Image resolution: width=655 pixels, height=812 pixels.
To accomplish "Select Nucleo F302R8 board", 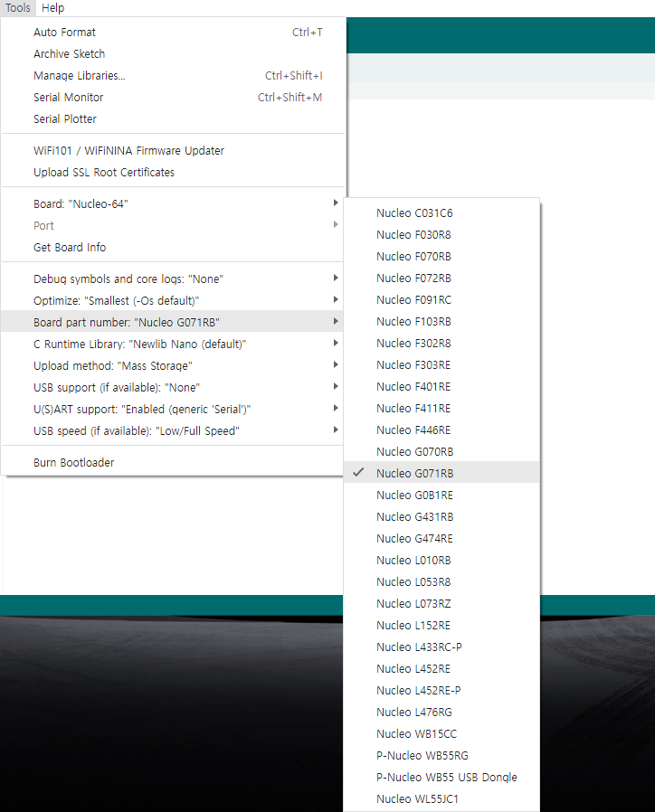I will point(441,344).
